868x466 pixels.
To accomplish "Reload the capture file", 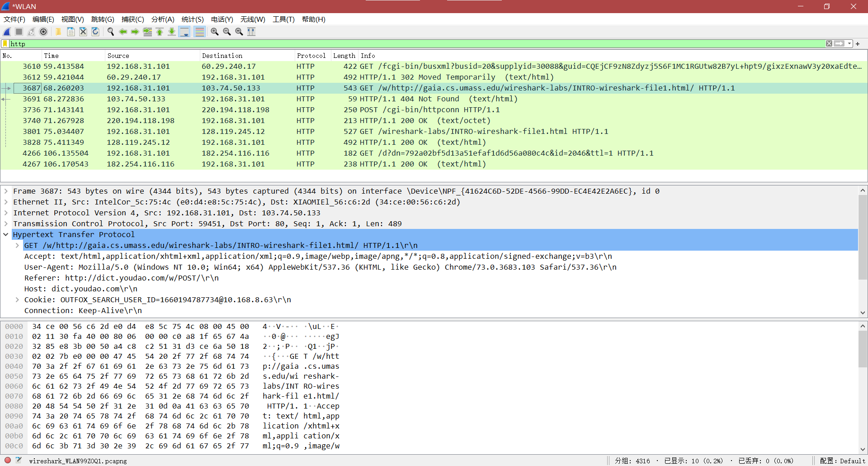I will (95, 32).
